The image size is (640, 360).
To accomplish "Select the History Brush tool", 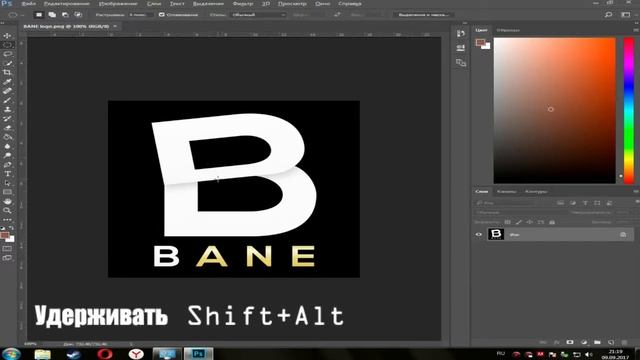I will (7, 118).
